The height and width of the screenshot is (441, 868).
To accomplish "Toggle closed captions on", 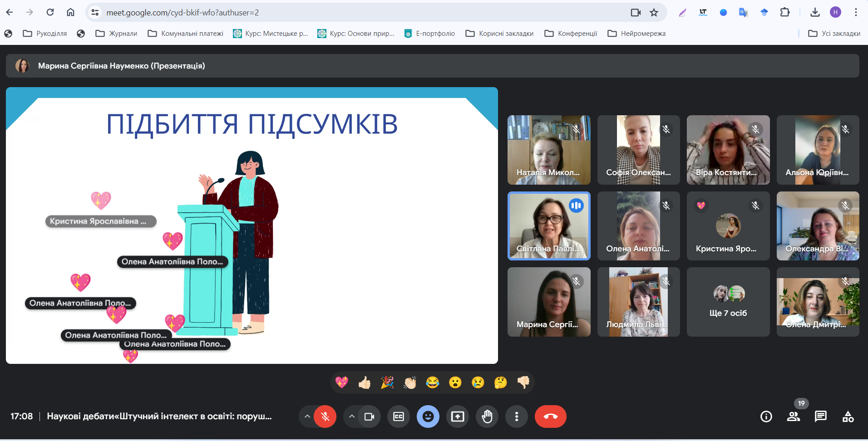I will pos(399,416).
